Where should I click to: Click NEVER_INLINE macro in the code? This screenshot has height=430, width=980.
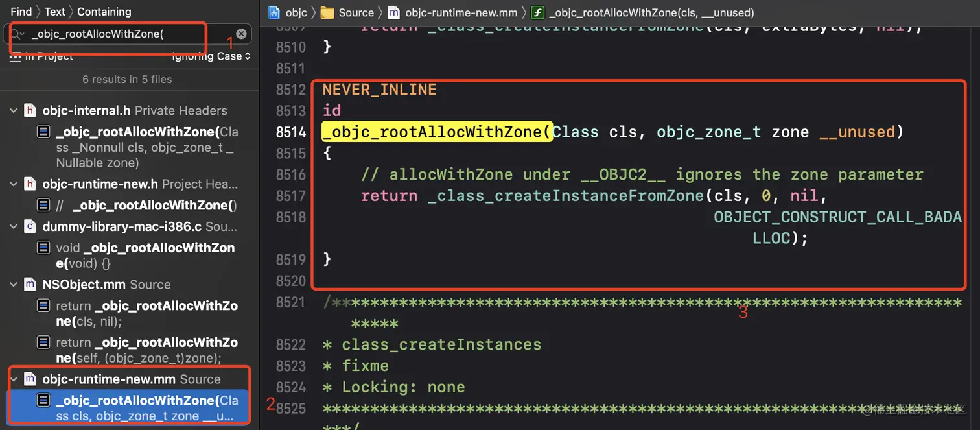[x=380, y=90]
